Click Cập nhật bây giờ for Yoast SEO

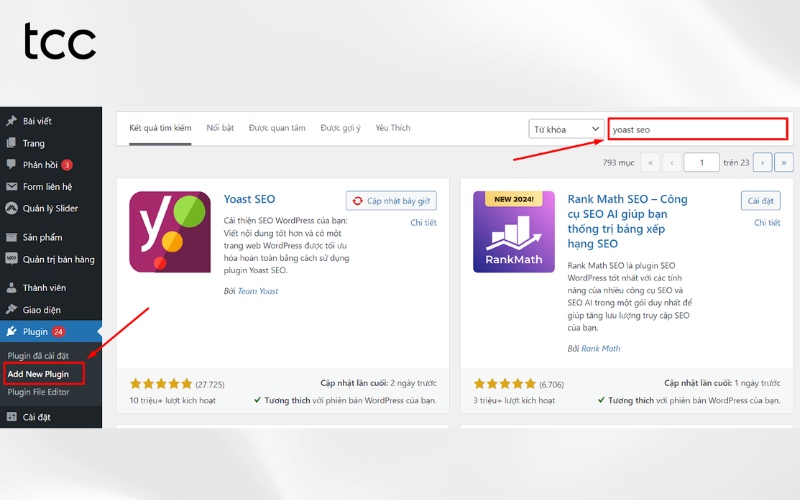tap(391, 201)
